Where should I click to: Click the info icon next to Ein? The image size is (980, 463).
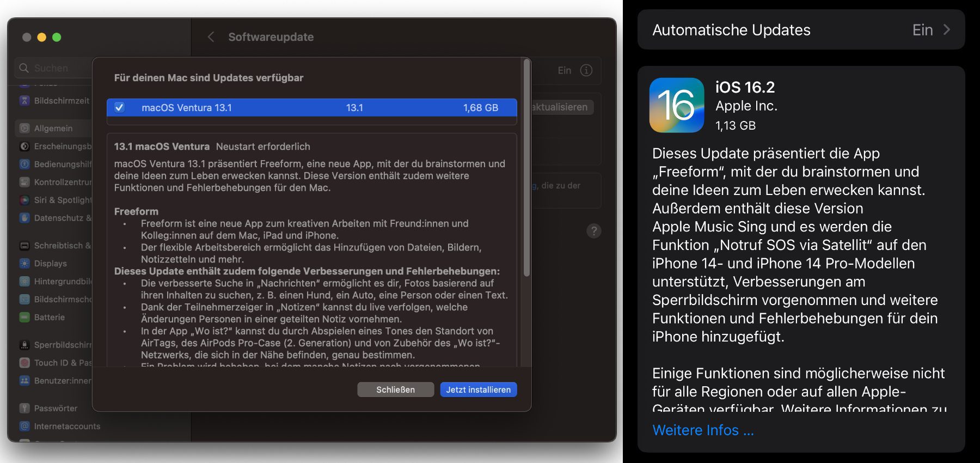click(x=586, y=70)
